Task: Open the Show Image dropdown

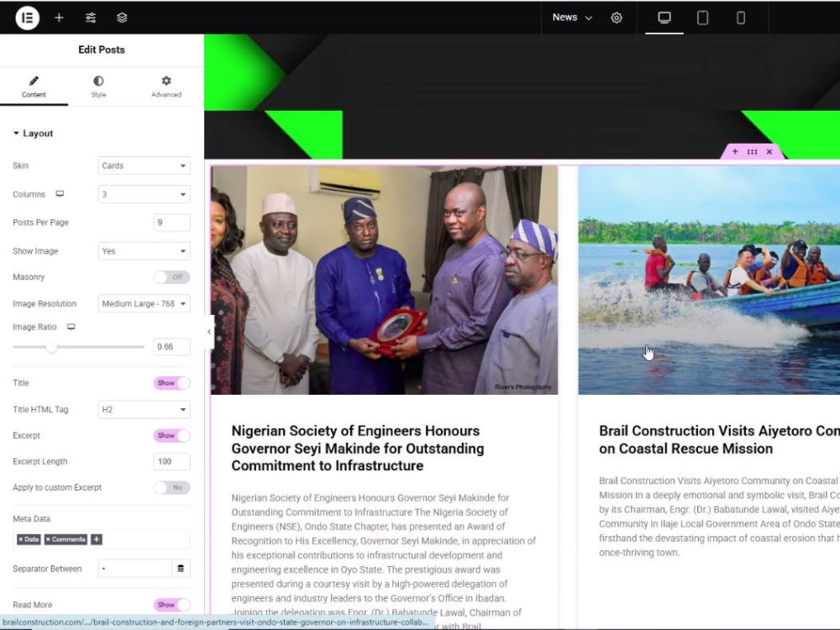Action: click(x=144, y=250)
